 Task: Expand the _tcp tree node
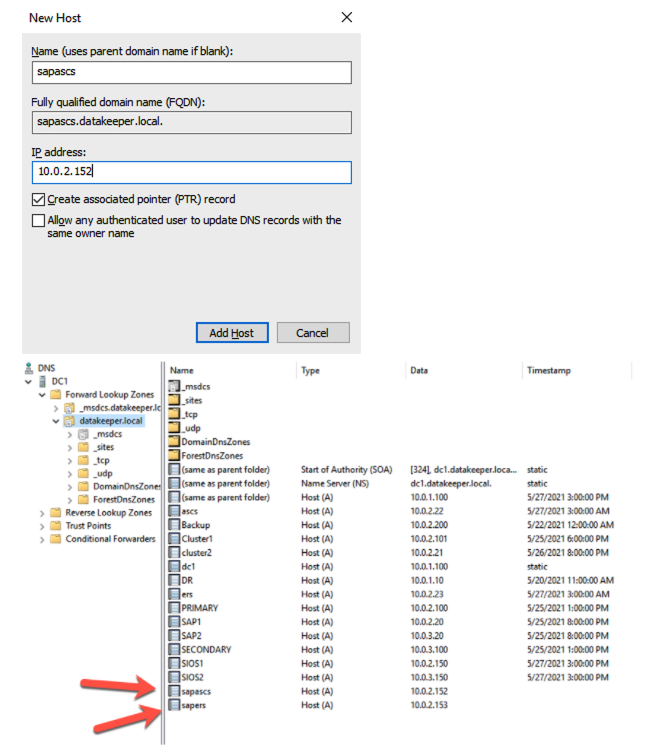click(x=69, y=460)
